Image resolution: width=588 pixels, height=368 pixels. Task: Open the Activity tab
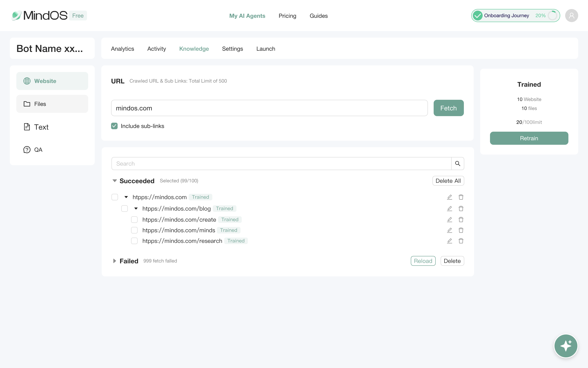(156, 49)
